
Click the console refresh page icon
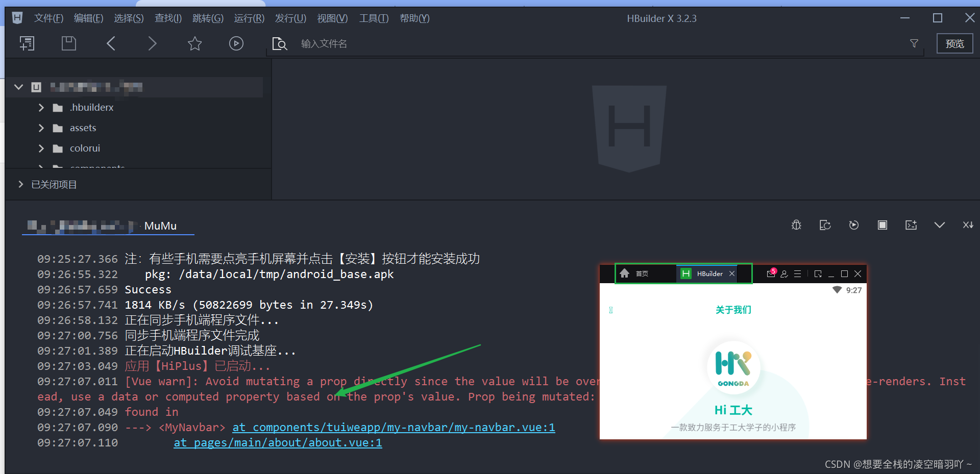pos(825,225)
